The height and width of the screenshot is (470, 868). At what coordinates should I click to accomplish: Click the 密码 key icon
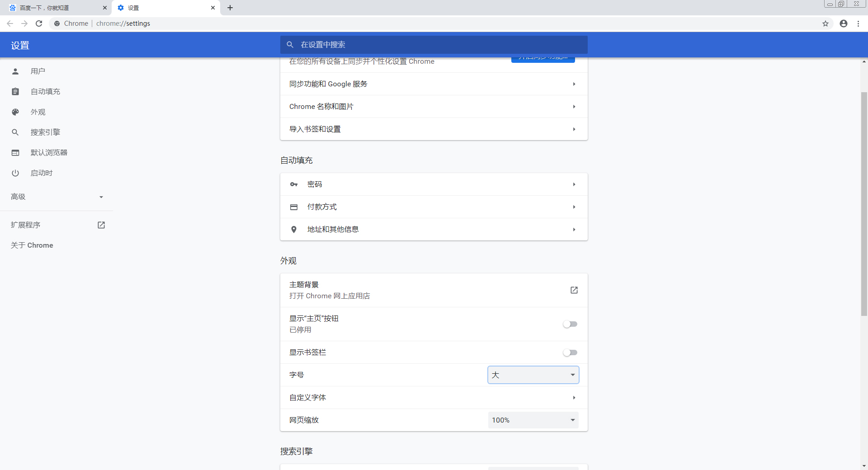[x=294, y=184]
